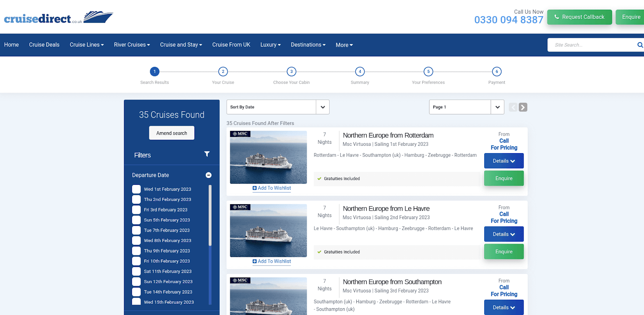
Task: Expand Details for the Southampton cruise
Action: (504, 307)
